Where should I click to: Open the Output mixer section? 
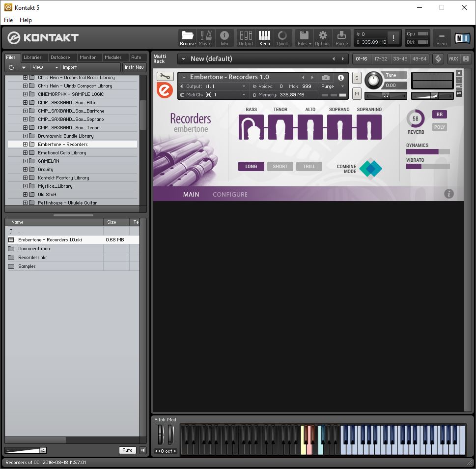click(246, 38)
